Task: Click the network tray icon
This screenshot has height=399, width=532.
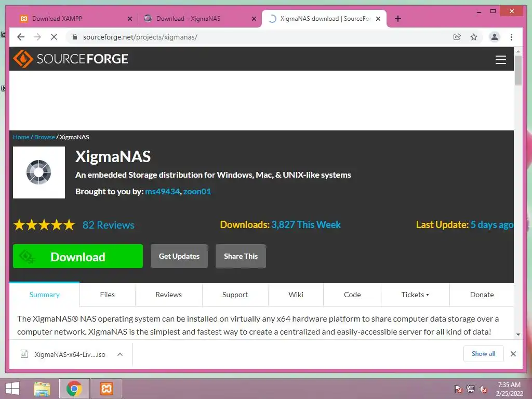Action: pyautogui.click(x=471, y=389)
